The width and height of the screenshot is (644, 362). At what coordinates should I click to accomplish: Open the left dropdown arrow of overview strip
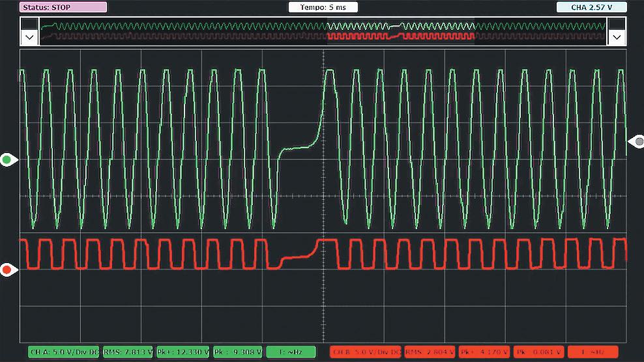(x=29, y=37)
